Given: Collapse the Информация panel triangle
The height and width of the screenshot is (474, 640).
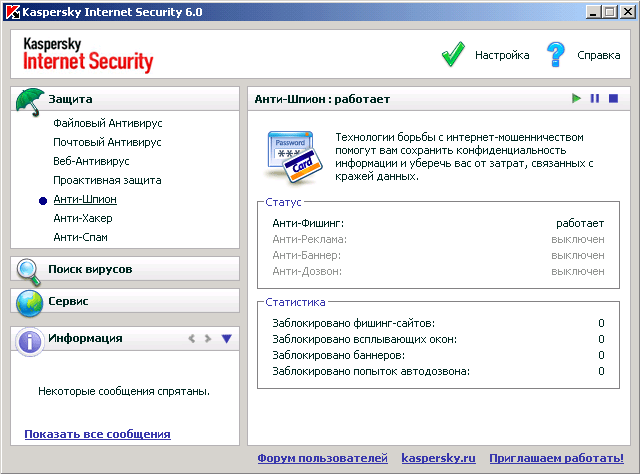Looking at the screenshot, I should [227, 339].
